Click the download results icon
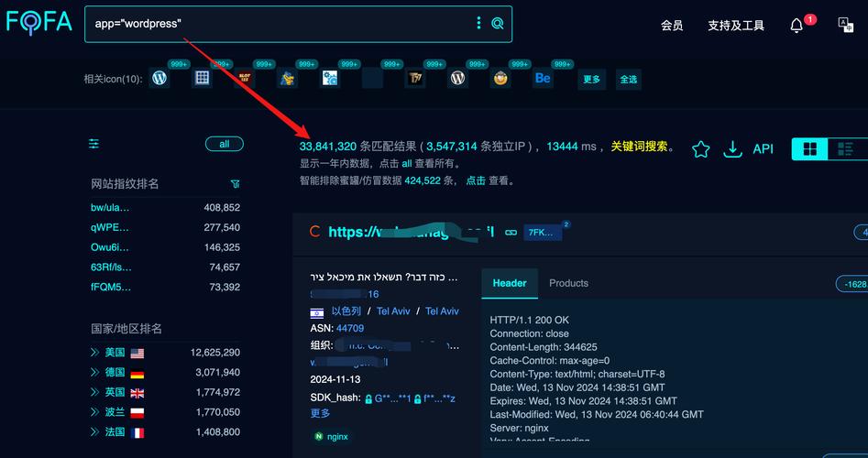This screenshot has height=458, width=868. pos(733,148)
